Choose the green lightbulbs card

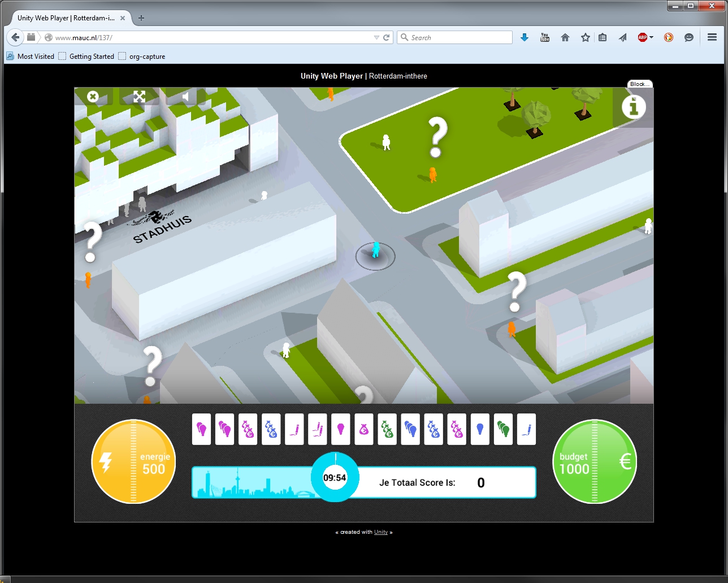(503, 429)
